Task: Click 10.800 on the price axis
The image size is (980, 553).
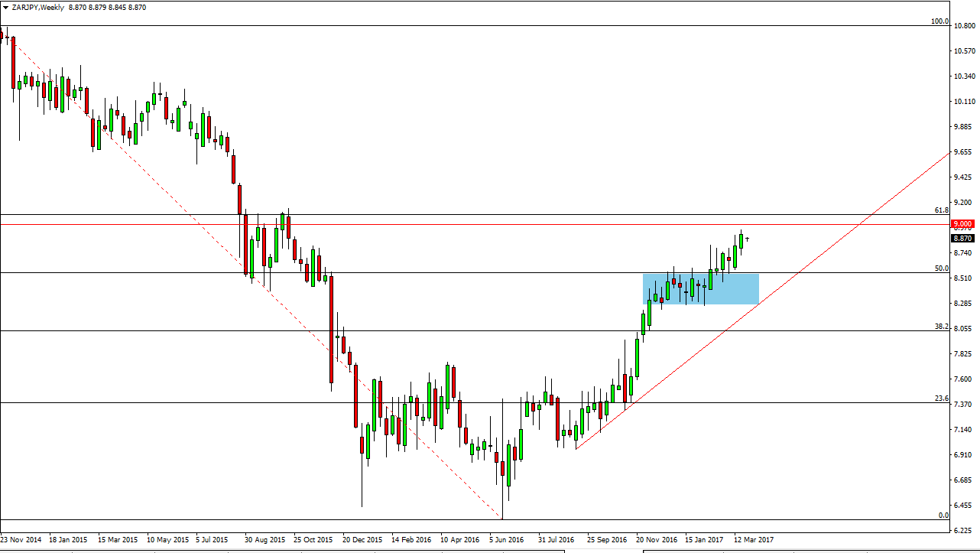Action: pyautogui.click(x=964, y=26)
